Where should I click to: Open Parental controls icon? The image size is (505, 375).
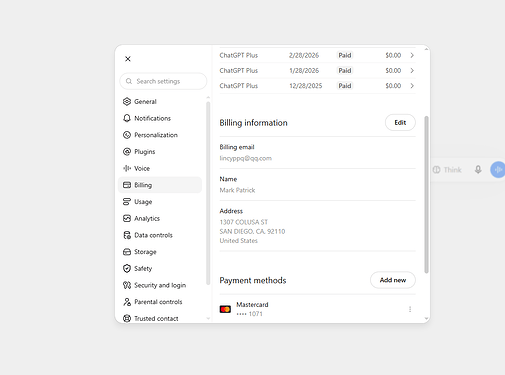point(127,302)
